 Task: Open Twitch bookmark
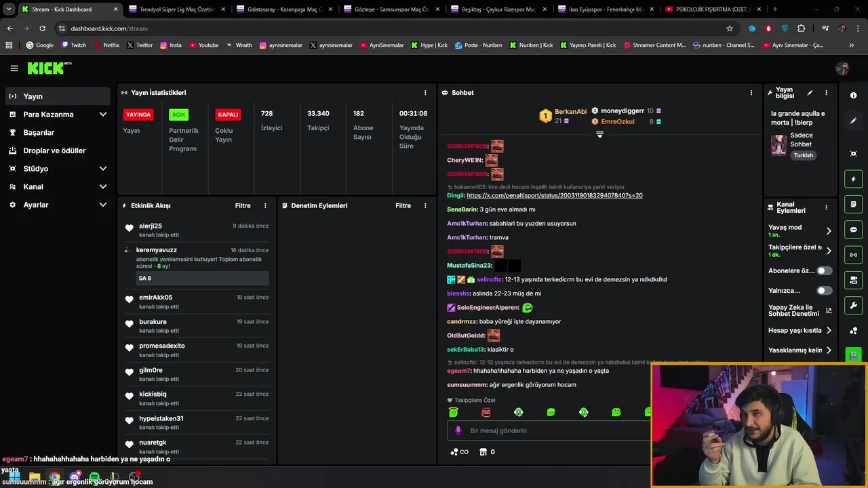coord(74,45)
